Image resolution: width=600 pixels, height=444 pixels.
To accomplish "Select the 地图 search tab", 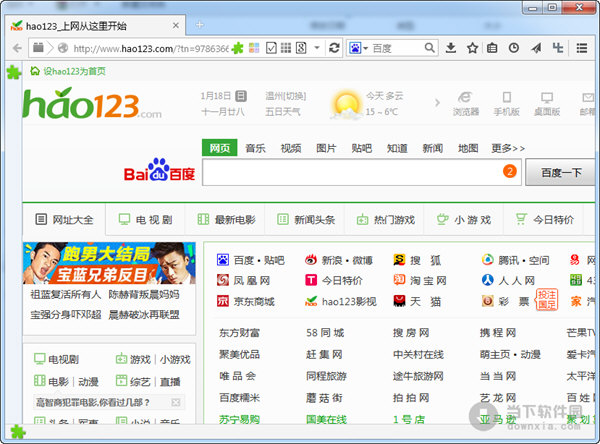I will [468, 148].
